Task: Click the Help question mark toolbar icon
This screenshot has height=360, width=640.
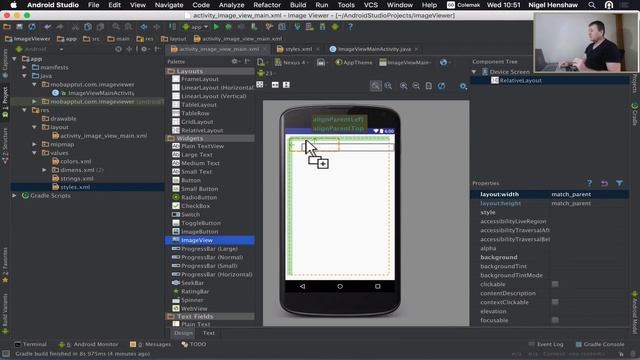Action: pos(350,27)
